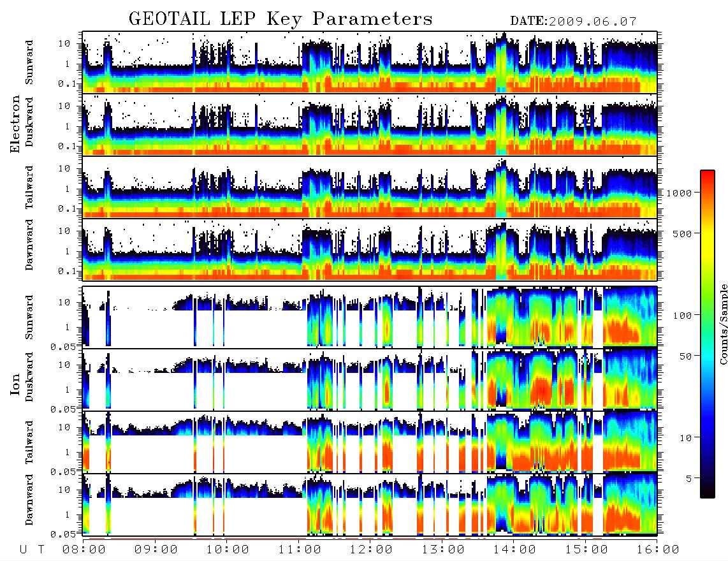Viewport: 728px width, 561px height.
Task: Click the "Electron" group axis label
Action: tap(15, 124)
